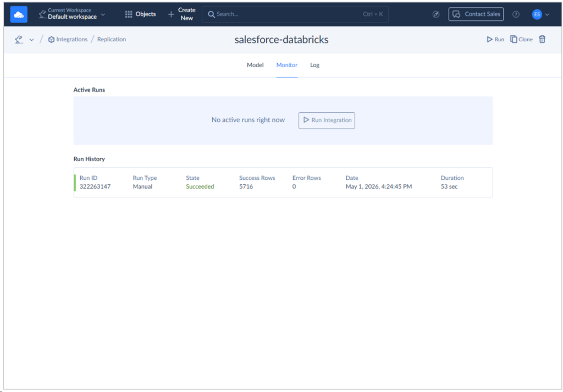This screenshot has width=563, height=392.
Task: Click the Active Runs heading
Action: (x=89, y=90)
